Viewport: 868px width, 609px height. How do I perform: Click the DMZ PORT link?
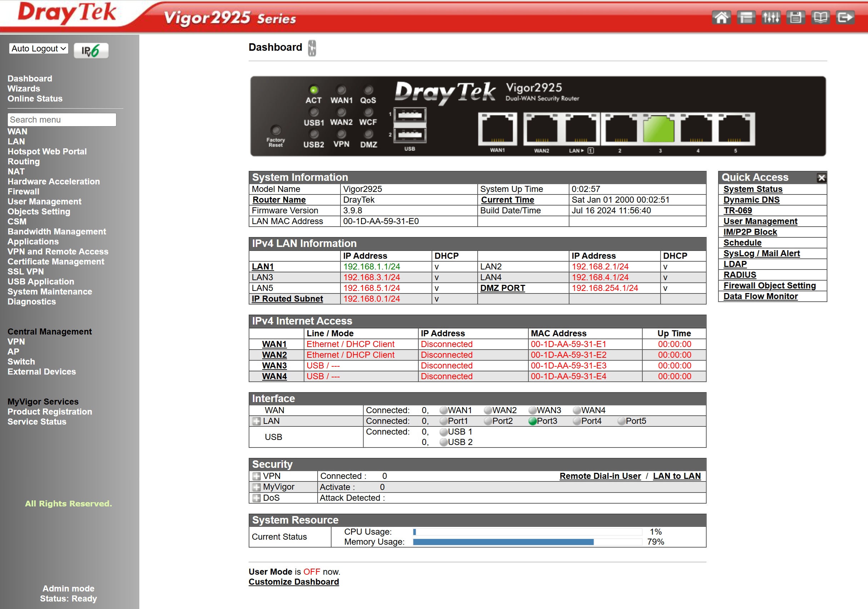(503, 288)
